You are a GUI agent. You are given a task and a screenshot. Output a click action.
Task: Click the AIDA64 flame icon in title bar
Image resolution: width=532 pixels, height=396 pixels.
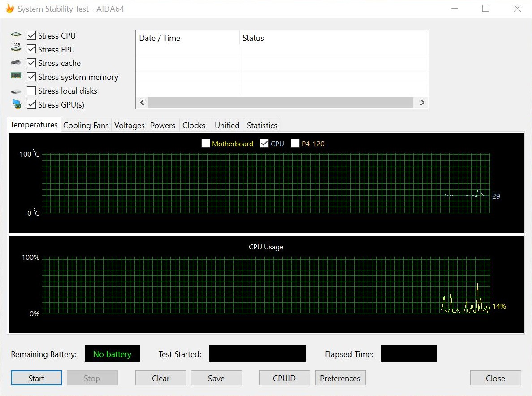pyautogui.click(x=10, y=9)
